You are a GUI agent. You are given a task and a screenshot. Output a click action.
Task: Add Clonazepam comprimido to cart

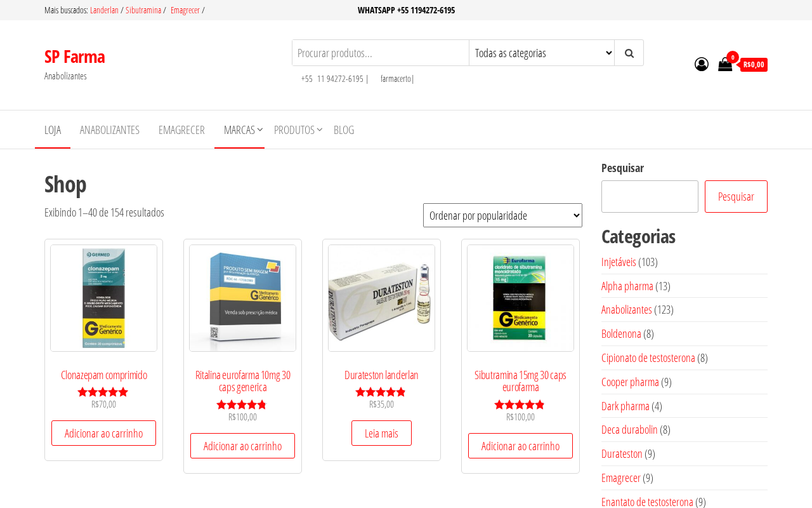pyautogui.click(x=103, y=433)
